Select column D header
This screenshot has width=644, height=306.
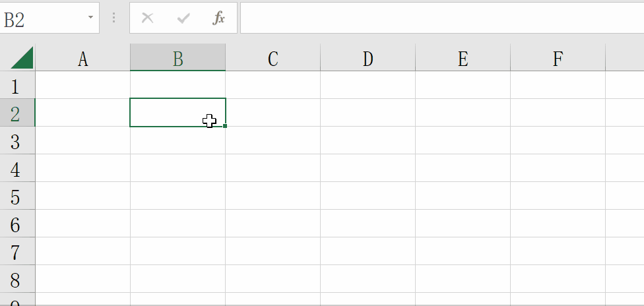point(368,57)
